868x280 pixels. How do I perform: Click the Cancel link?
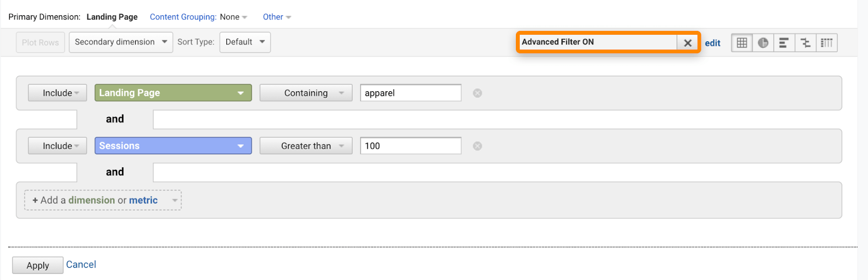pyautogui.click(x=81, y=264)
